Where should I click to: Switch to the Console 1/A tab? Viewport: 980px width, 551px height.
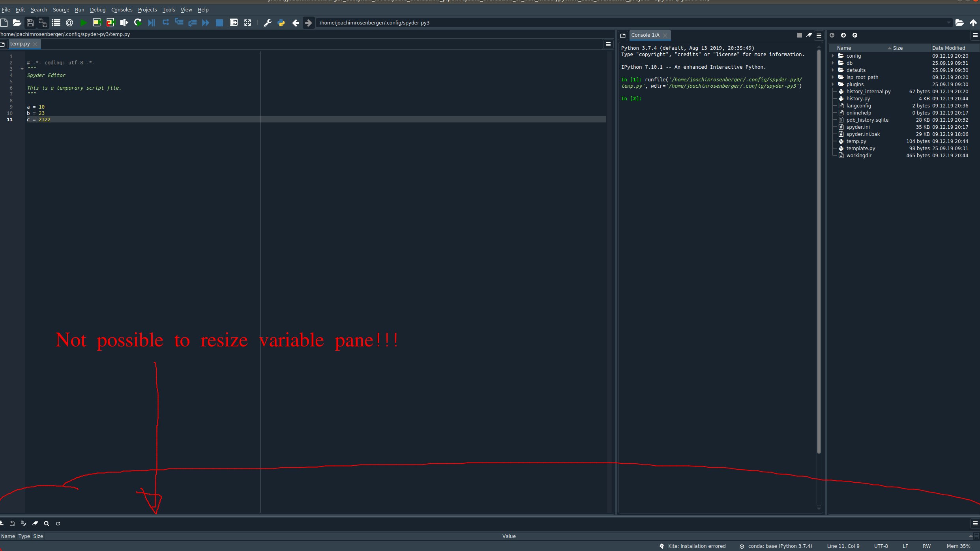click(x=645, y=35)
